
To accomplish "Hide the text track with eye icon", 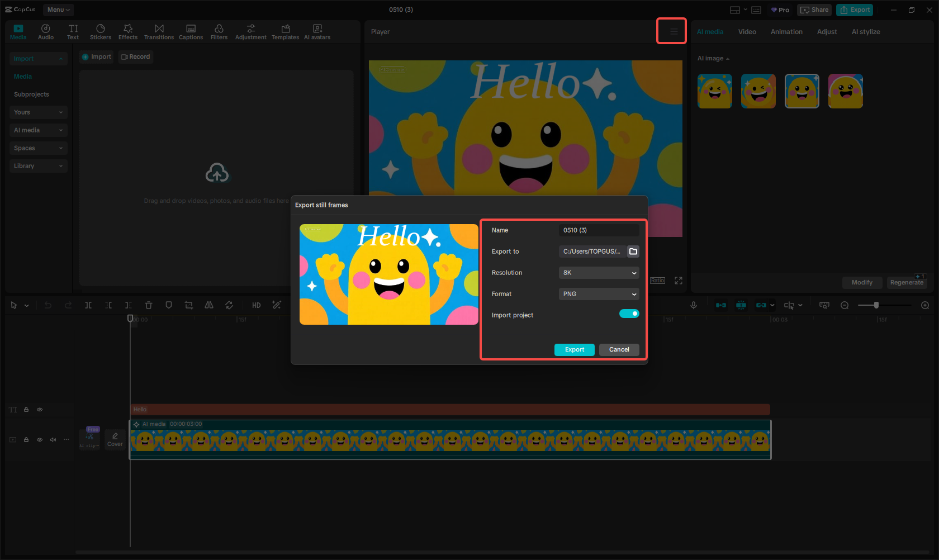I will pyautogui.click(x=40, y=410).
